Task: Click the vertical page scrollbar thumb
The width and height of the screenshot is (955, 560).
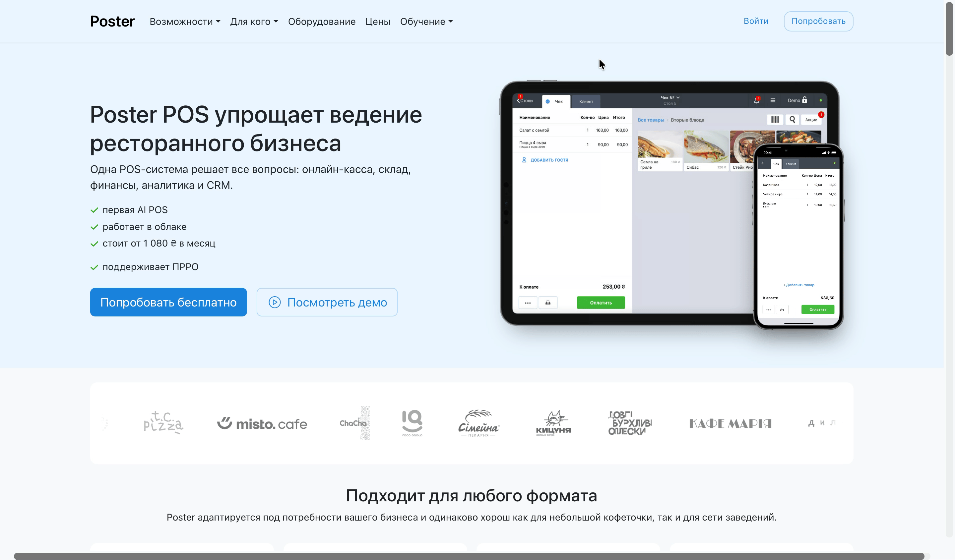Action: point(949,28)
